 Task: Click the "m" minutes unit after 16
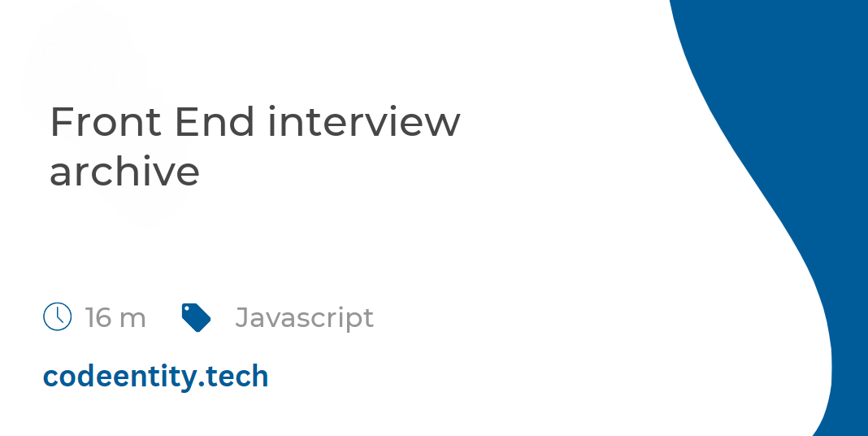coord(132,319)
